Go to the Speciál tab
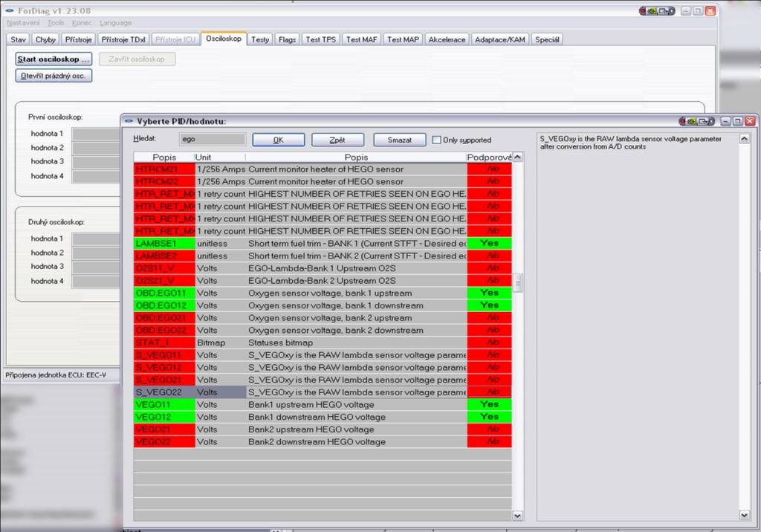 (x=547, y=39)
